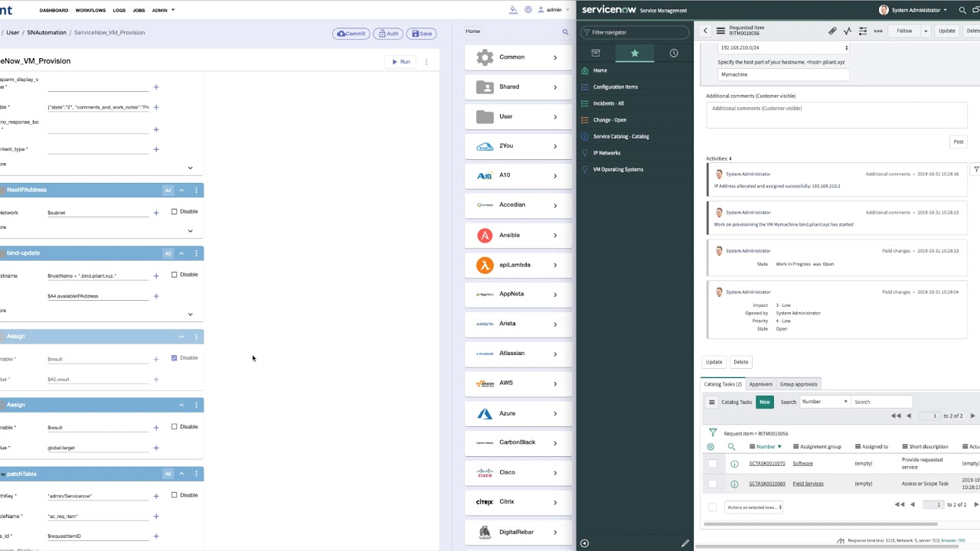Expand the Shared folder category
The height and width of the screenshot is (551, 980).
click(518, 87)
